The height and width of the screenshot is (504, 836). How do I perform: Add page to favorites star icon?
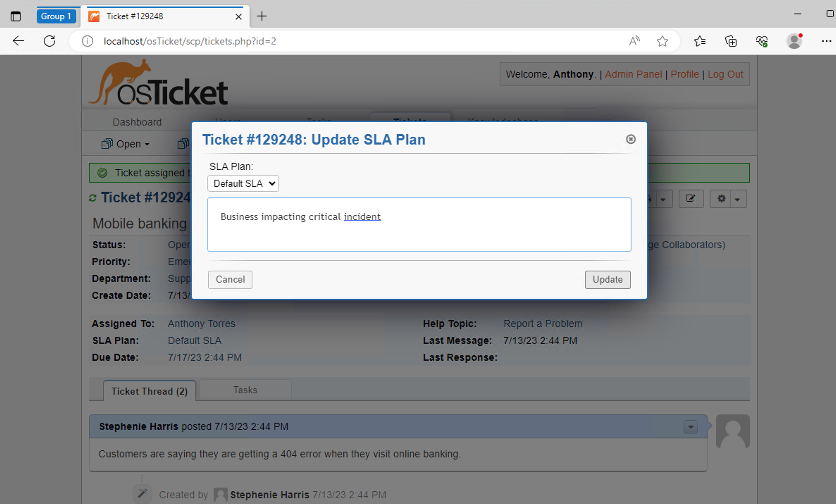(x=662, y=41)
